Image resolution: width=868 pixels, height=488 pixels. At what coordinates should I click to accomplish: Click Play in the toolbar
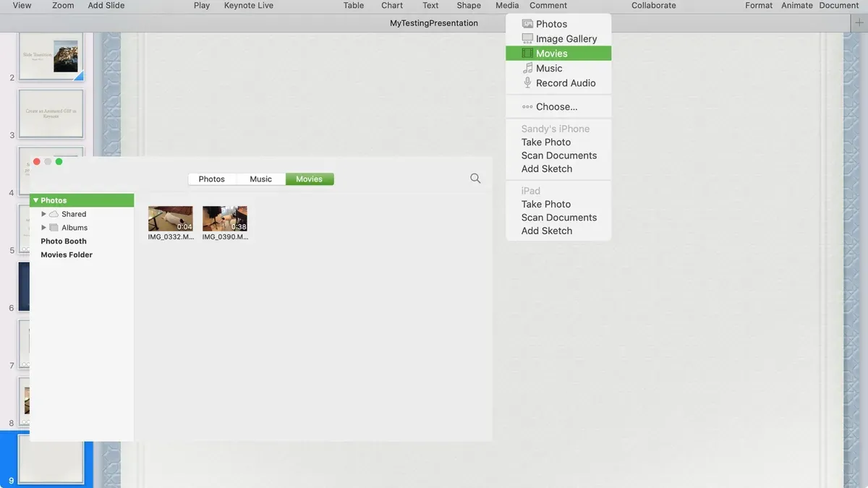[x=202, y=5]
